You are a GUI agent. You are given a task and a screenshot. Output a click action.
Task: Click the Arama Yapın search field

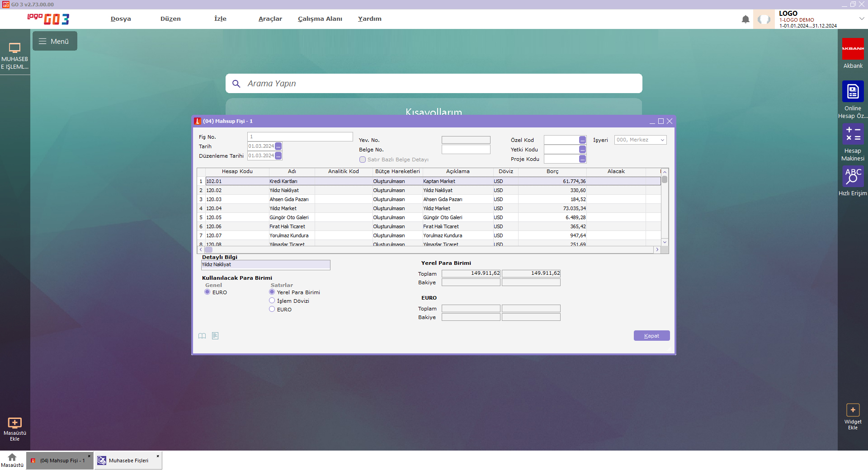(434, 84)
